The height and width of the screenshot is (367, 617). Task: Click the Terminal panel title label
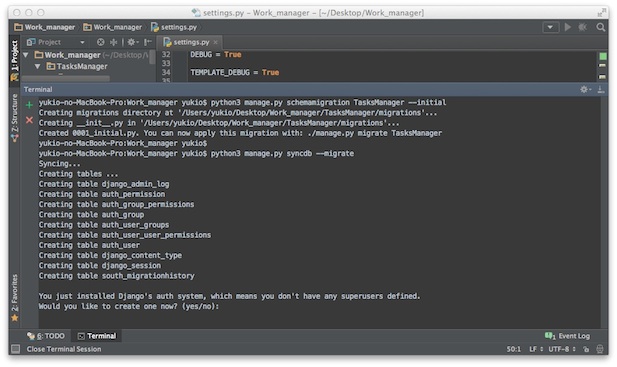coord(38,89)
